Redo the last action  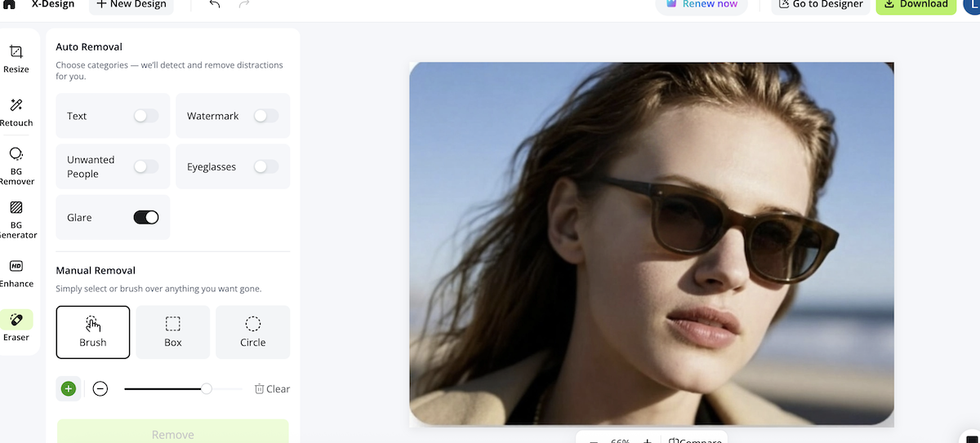[x=244, y=4]
